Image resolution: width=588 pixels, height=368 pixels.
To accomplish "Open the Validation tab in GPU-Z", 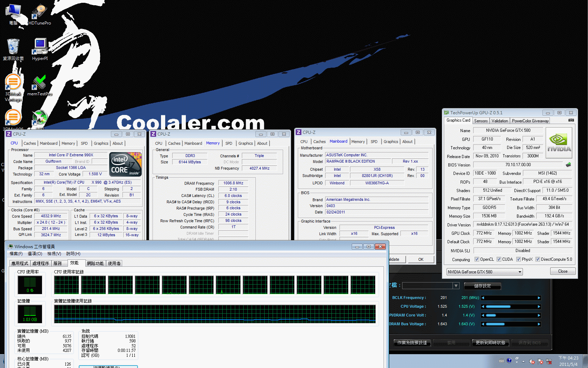I will (x=499, y=121).
